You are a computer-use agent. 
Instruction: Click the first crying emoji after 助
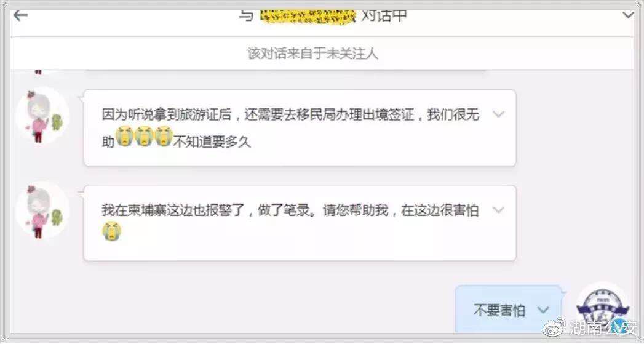124,137
